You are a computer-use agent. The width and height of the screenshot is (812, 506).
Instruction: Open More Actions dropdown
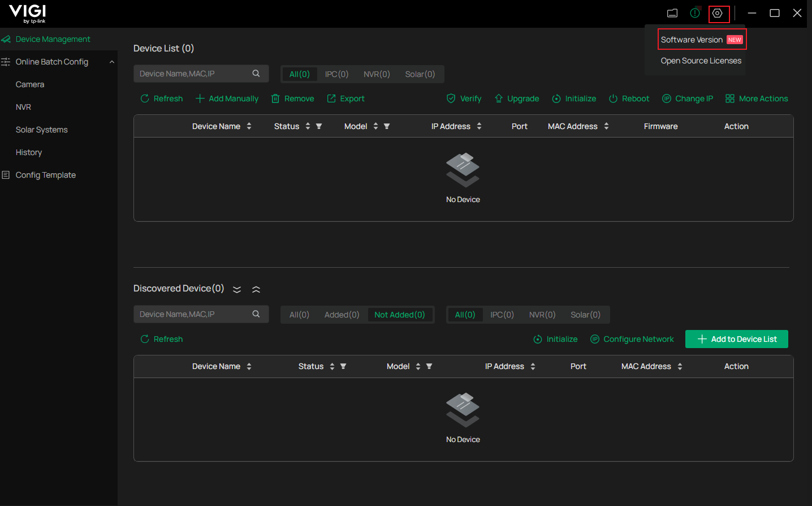[x=757, y=98]
